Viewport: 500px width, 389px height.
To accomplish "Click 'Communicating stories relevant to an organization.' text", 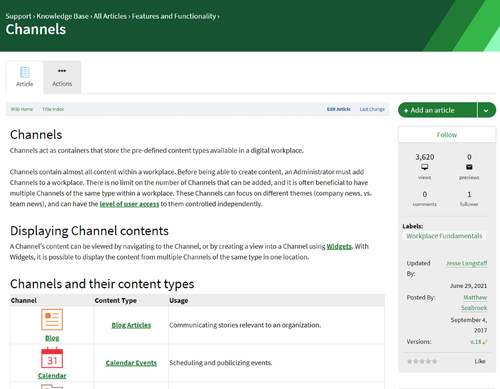I will 245,325.
